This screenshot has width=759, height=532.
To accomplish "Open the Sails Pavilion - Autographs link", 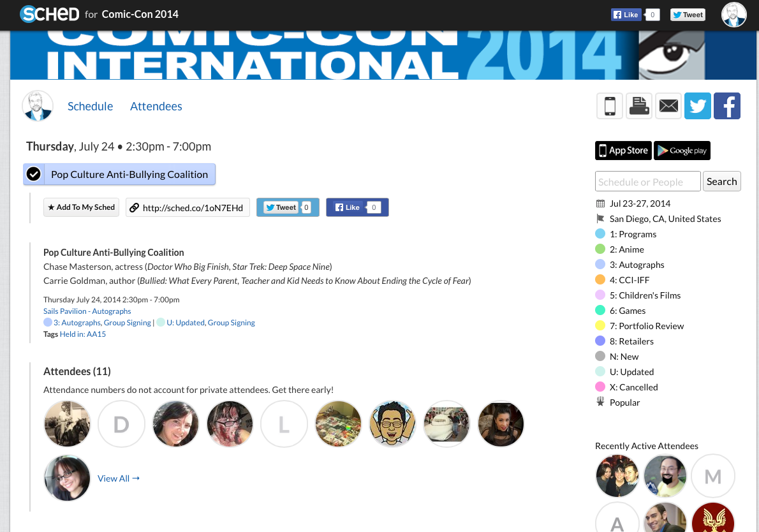I will (x=87, y=311).
